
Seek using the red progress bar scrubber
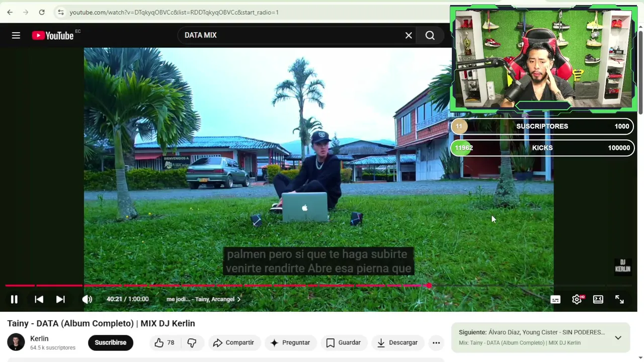click(428, 286)
